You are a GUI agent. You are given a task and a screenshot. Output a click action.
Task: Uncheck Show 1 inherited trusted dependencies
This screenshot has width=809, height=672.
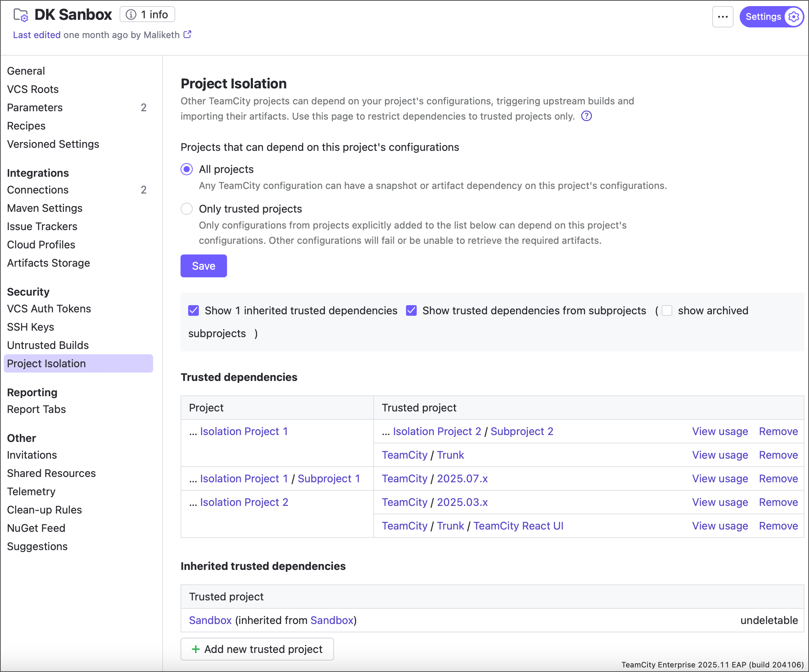[193, 310]
